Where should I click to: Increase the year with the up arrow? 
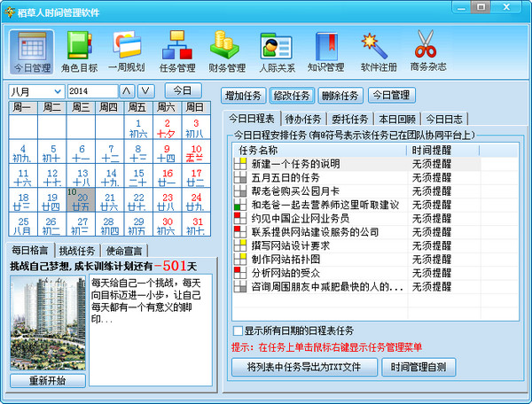(x=127, y=91)
